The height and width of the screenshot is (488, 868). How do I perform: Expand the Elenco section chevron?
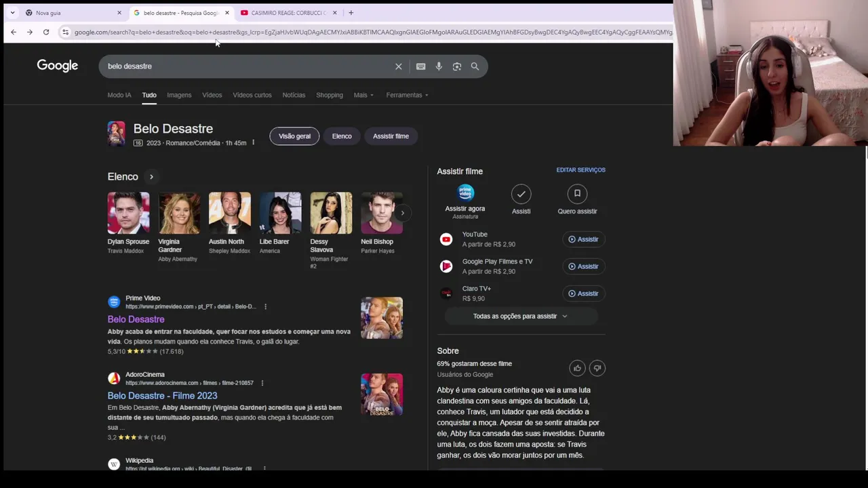pos(151,177)
